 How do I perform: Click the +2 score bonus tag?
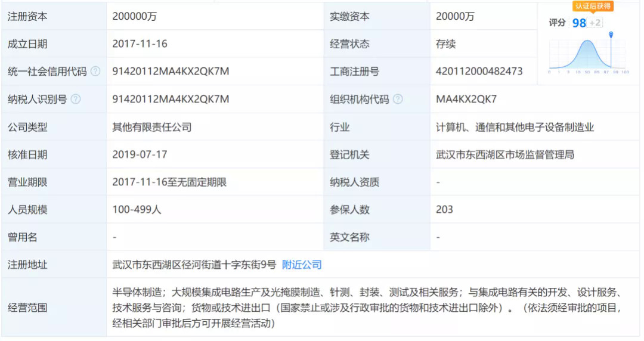(595, 23)
